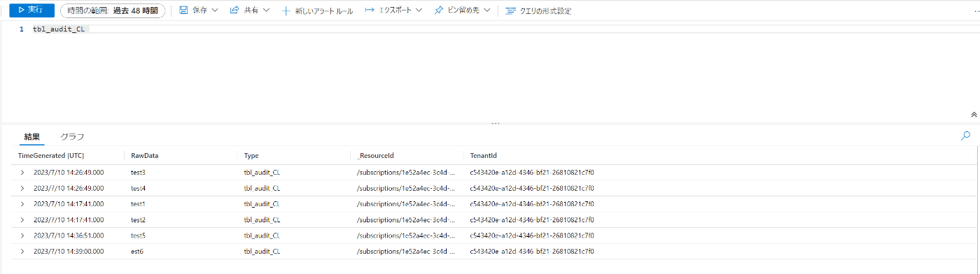Select the RawData cell test4
The image size is (980, 274).
[138, 188]
